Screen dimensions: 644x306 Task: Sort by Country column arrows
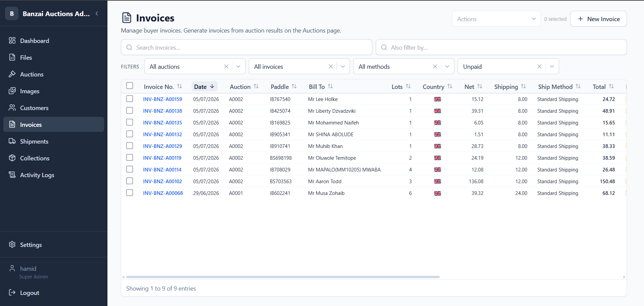pos(450,87)
